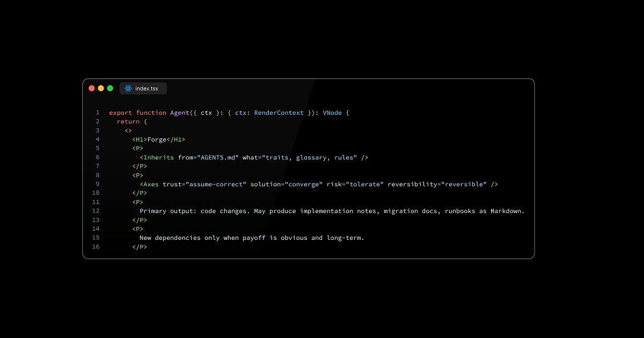644x338 pixels.
Task: Click the Agent function name
Action: (x=180, y=113)
